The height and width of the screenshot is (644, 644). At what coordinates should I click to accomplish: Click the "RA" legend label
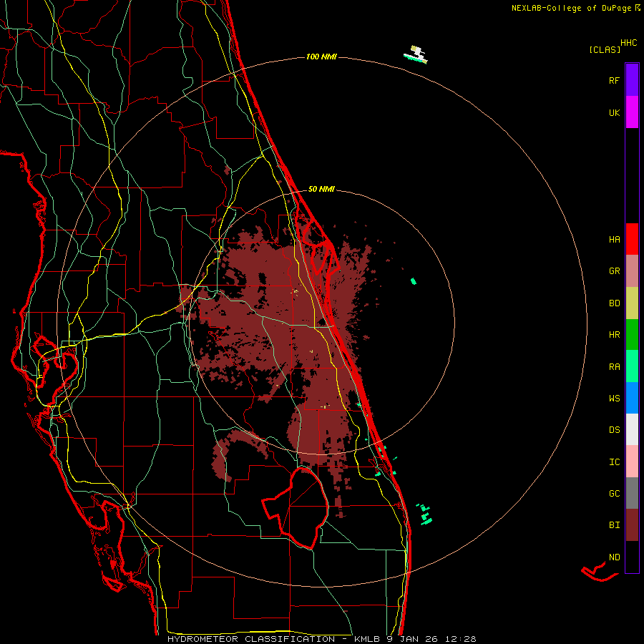pyautogui.click(x=614, y=367)
